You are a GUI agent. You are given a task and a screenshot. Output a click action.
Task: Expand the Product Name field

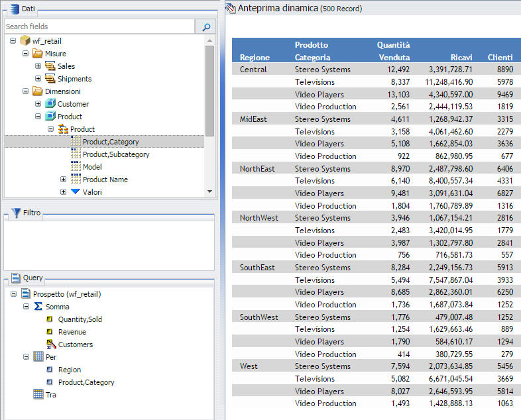pyautogui.click(x=63, y=180)
